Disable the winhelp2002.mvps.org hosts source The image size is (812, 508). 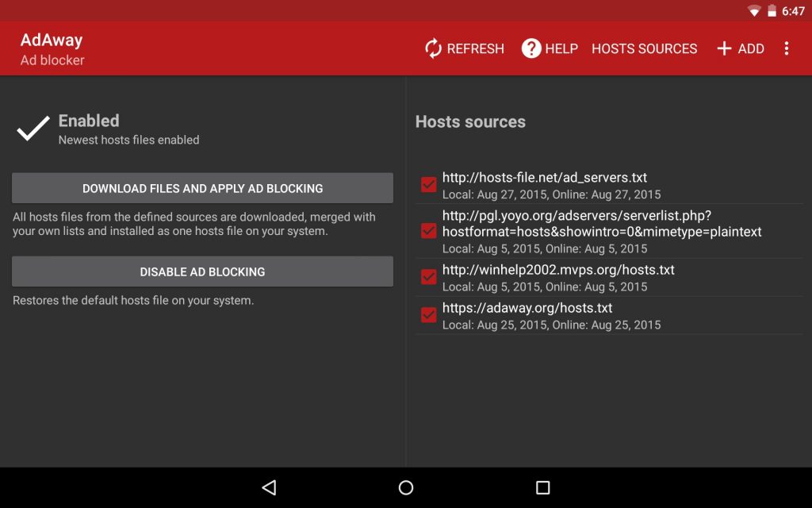pyautogui.click(x=429, y=277)
